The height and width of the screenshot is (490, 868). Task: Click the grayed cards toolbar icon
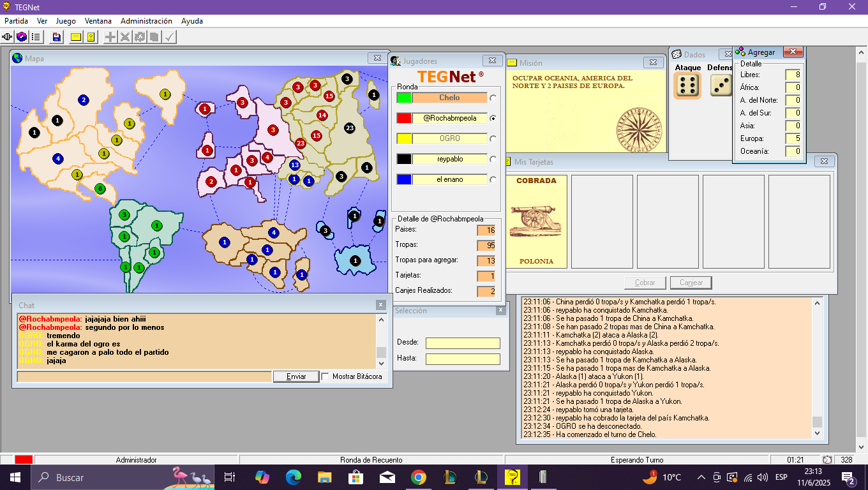point(154,37)
